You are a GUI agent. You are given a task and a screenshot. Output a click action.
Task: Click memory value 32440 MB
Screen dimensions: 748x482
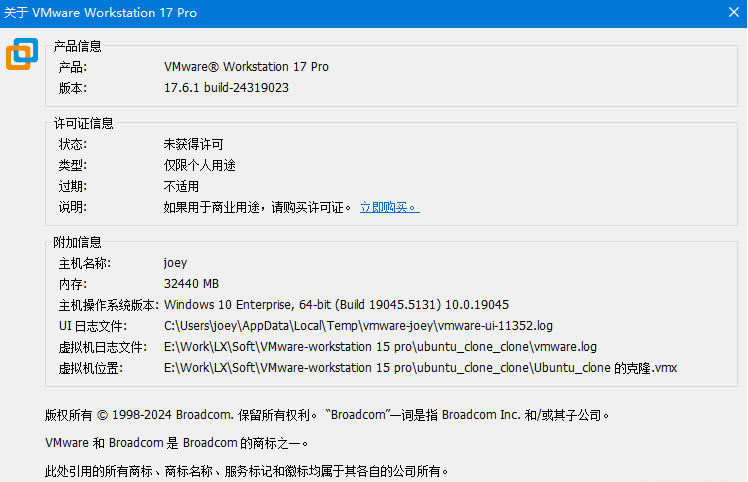191,284
